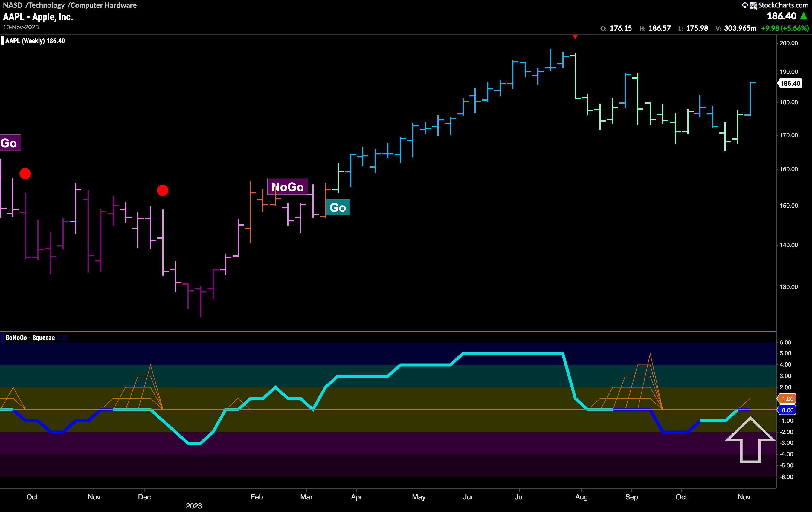Click the AAPL - Apple, Inc. title

(x=38, y=17)
